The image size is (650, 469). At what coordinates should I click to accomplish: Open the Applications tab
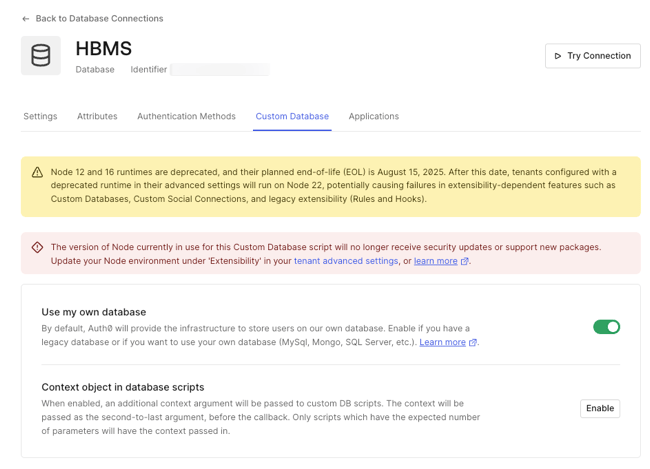(374, 116)
